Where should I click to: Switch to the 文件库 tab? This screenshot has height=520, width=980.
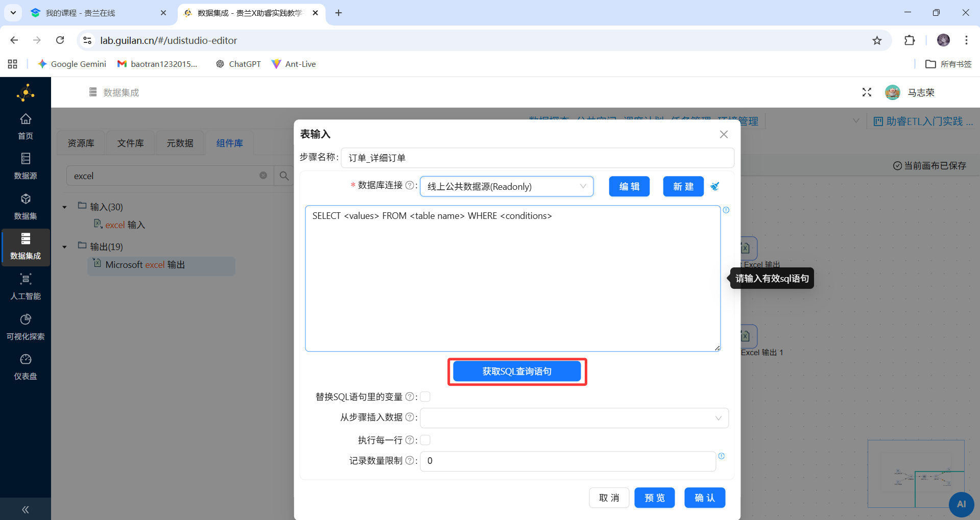(x=130, y=143)
